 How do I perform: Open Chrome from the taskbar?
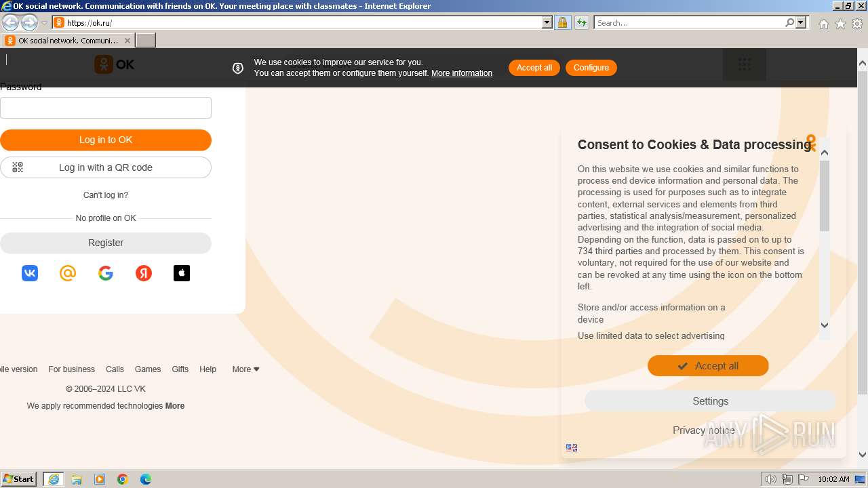(x=123, y=479)
